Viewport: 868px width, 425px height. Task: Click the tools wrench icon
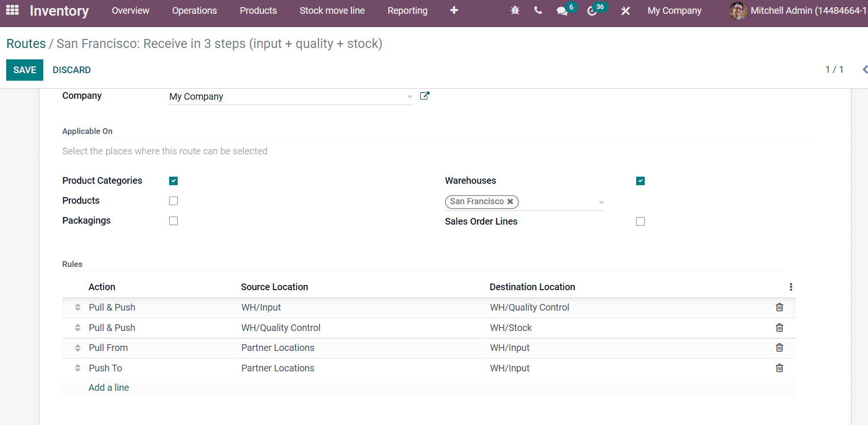pos(626,10)
